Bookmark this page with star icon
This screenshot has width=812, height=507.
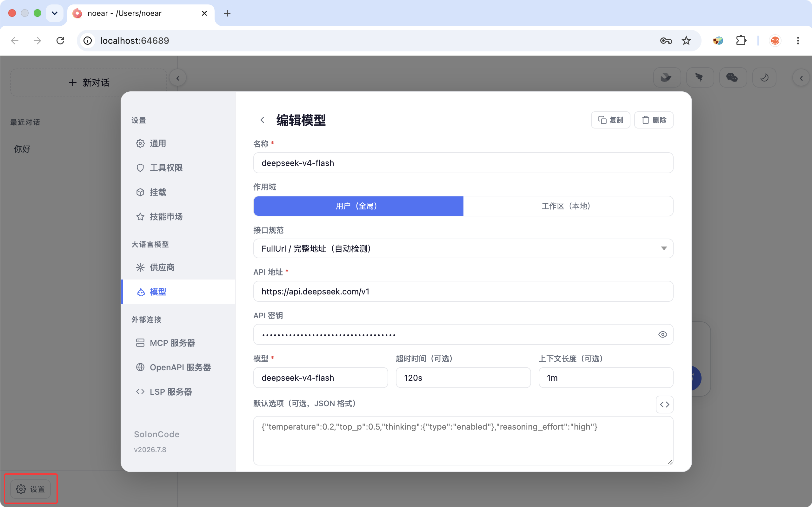tap(686, 41)
